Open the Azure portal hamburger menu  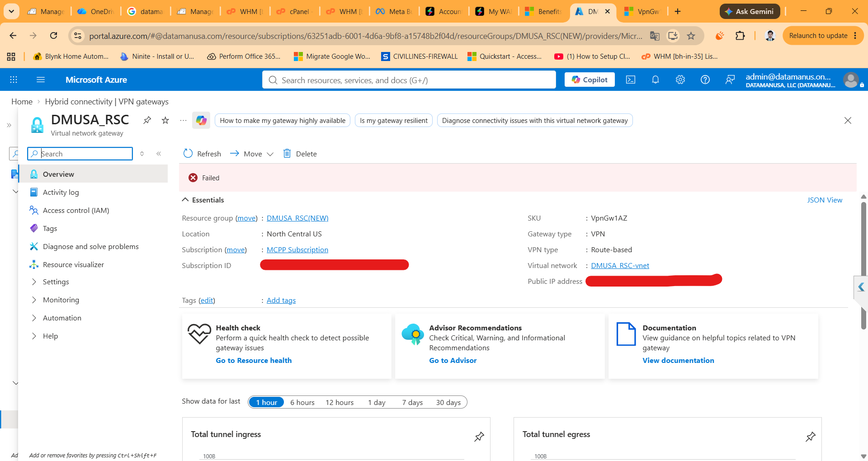[x=41, y=80]
